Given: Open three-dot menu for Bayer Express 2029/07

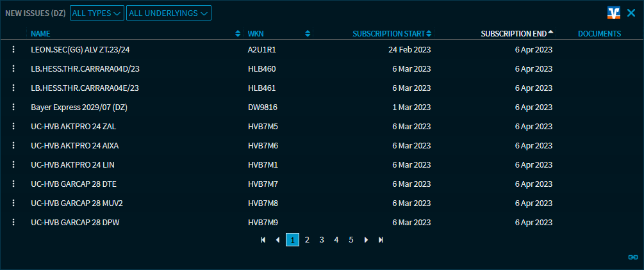Looking at the screenshot, I should pos(13,107).
